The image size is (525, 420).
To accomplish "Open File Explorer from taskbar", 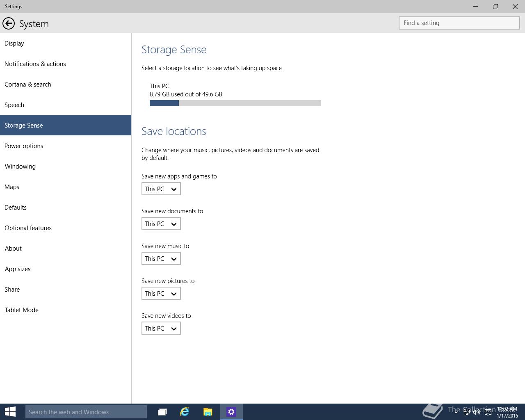I will pyautogui.click(x=208, y=412).
